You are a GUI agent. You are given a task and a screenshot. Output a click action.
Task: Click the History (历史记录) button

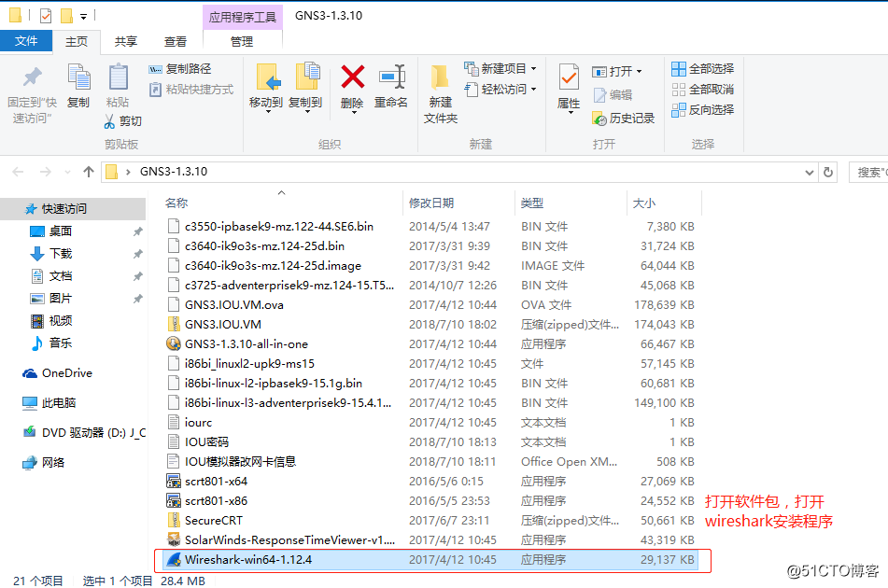(x=623, y=119)
